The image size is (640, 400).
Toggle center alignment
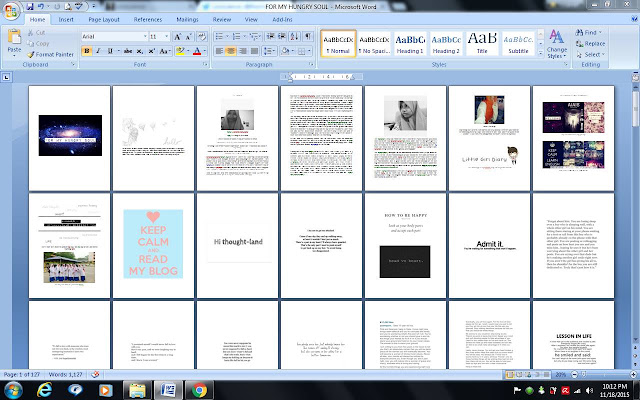pyautogui.click(x=231, y=51)
